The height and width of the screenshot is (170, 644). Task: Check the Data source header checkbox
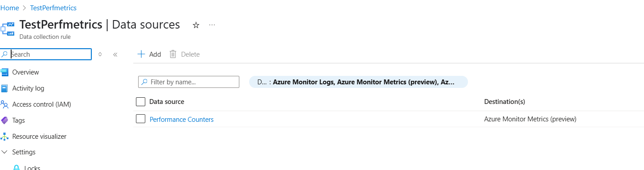pyautogui.click(x=140, y=102)
